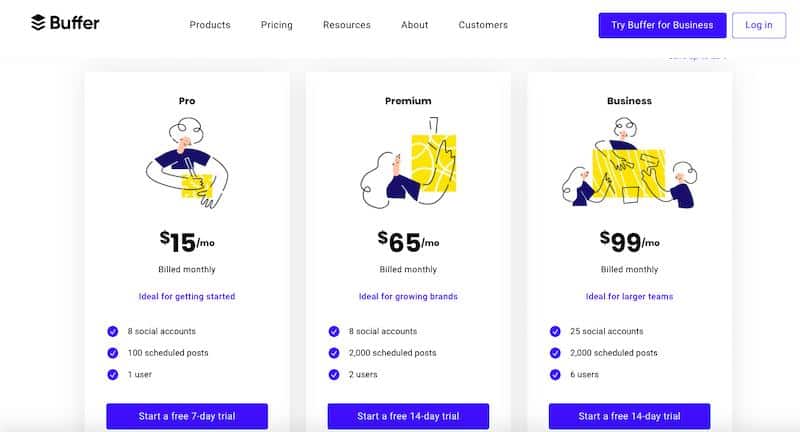Go to the About page

[x=414, y=25]
